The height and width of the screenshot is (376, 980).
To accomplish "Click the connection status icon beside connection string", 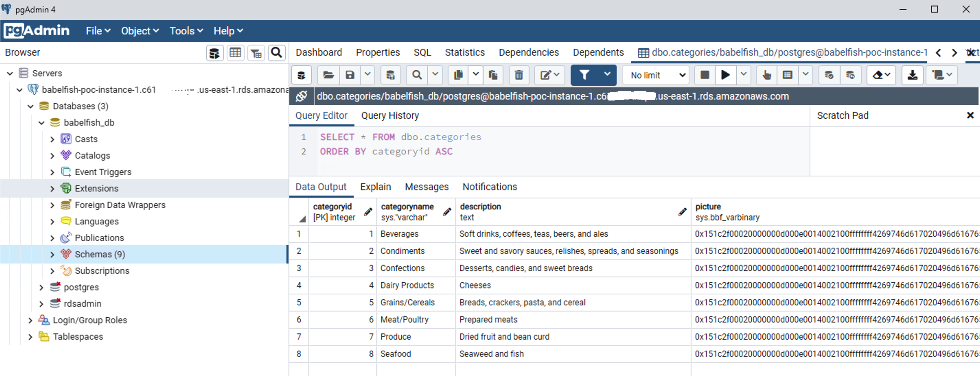I will point(301,96).
